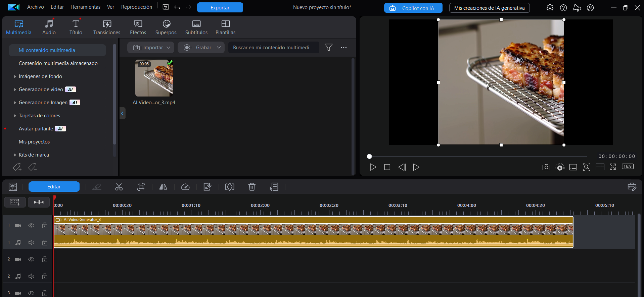
Task: Open the timeline track manager icon
Action: tap(13, 187)
